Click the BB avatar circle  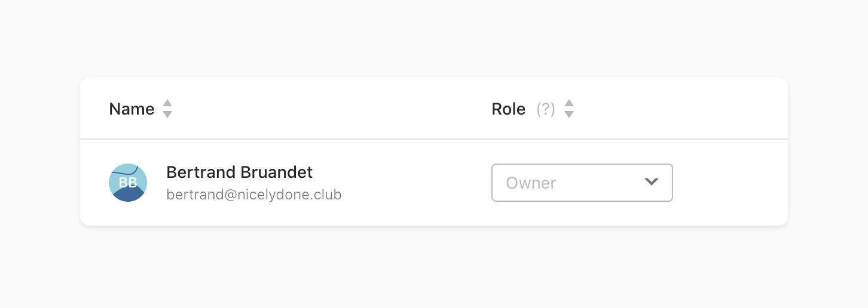(128, 183)
